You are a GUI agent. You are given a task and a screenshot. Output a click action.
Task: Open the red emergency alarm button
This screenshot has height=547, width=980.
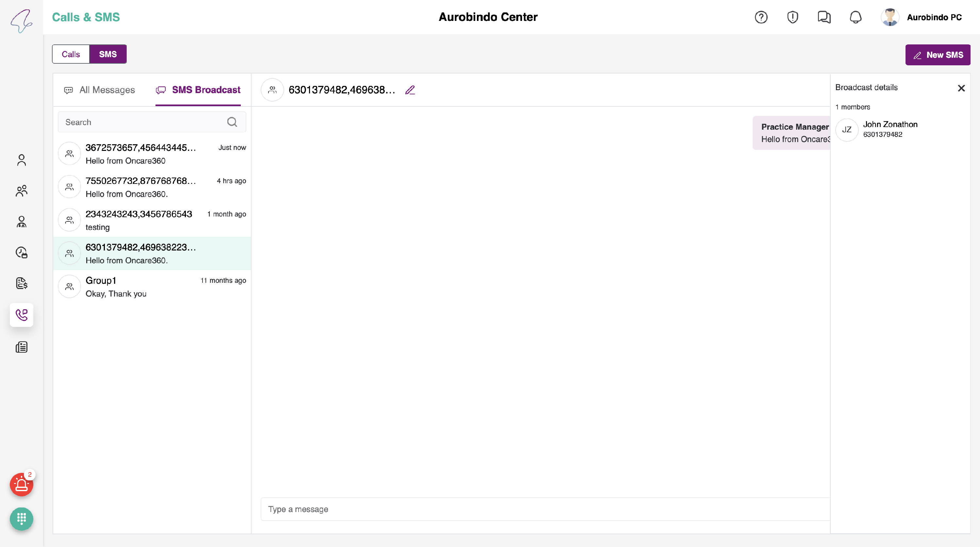21,485
